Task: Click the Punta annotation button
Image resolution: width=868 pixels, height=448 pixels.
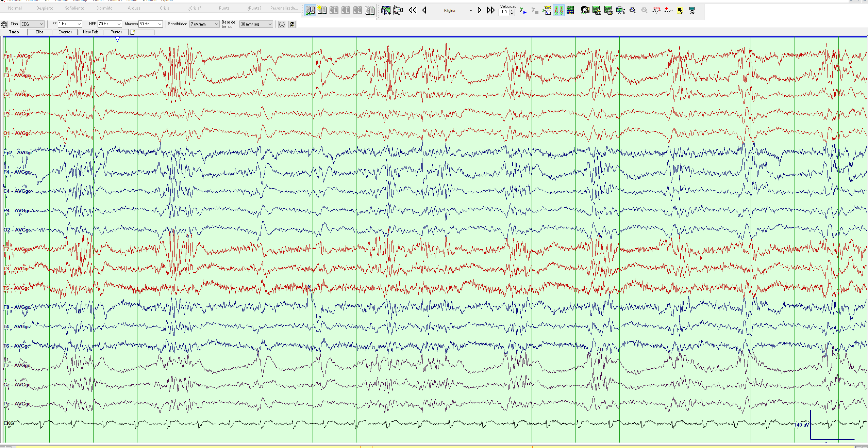Action: (x=224, y=8)
